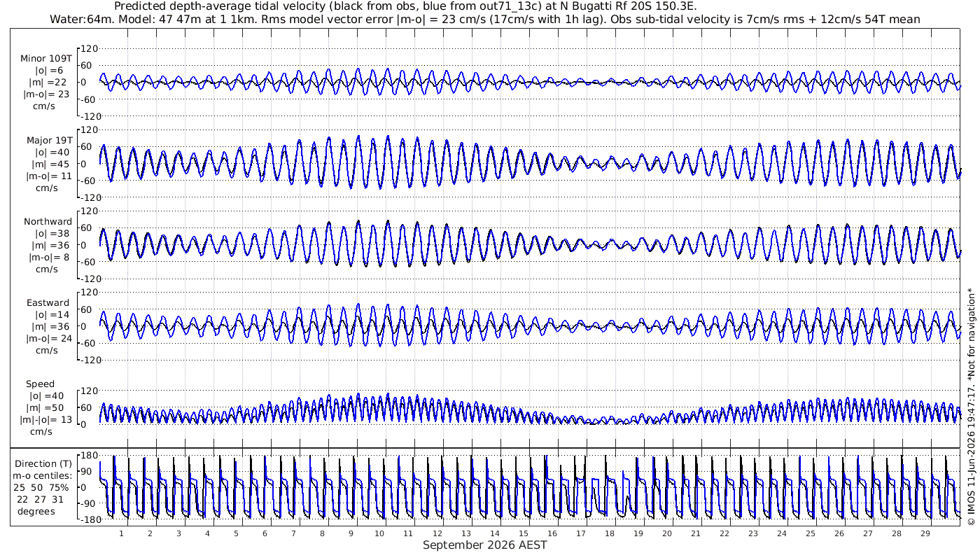Click day 10 on the time axis

pyautogui.click(x=379, y=533)
